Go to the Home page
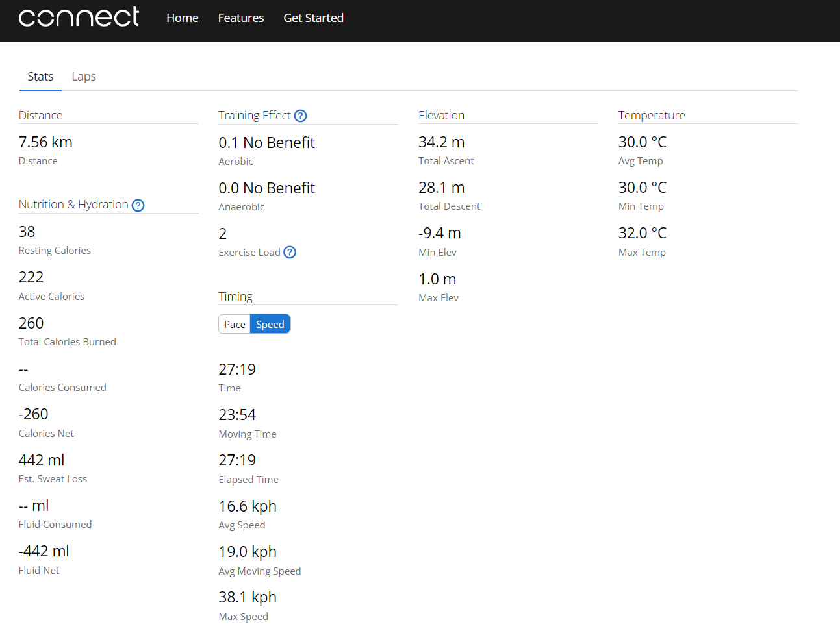The height and width of the screenshot is (633, 840). pyautogui.click(x=182, y=18)
